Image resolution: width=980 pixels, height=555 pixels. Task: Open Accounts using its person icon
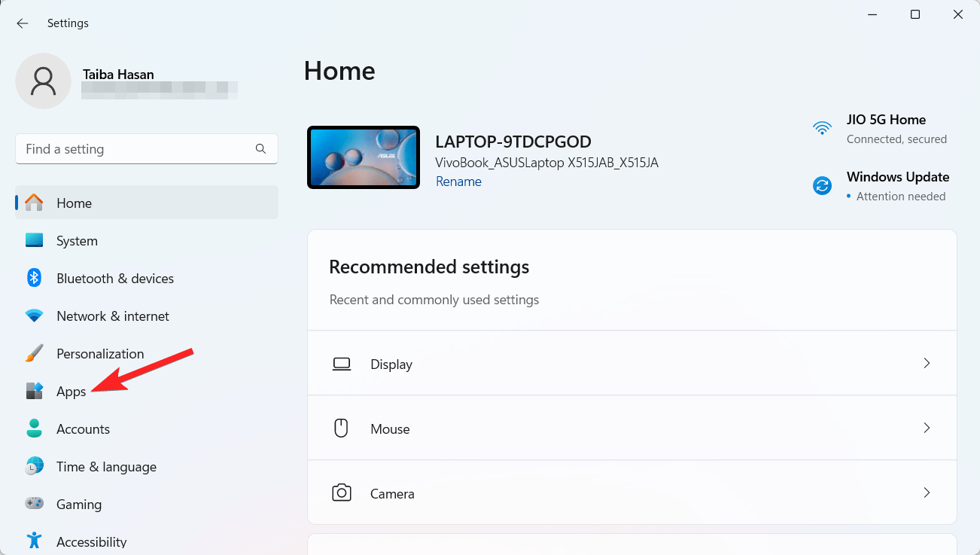35,428
